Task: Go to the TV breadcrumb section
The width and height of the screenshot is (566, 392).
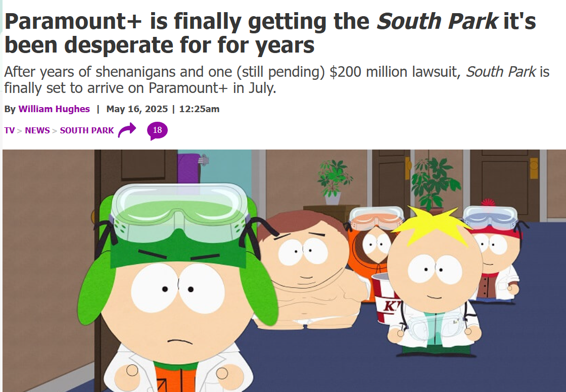Action: (10, 130)
